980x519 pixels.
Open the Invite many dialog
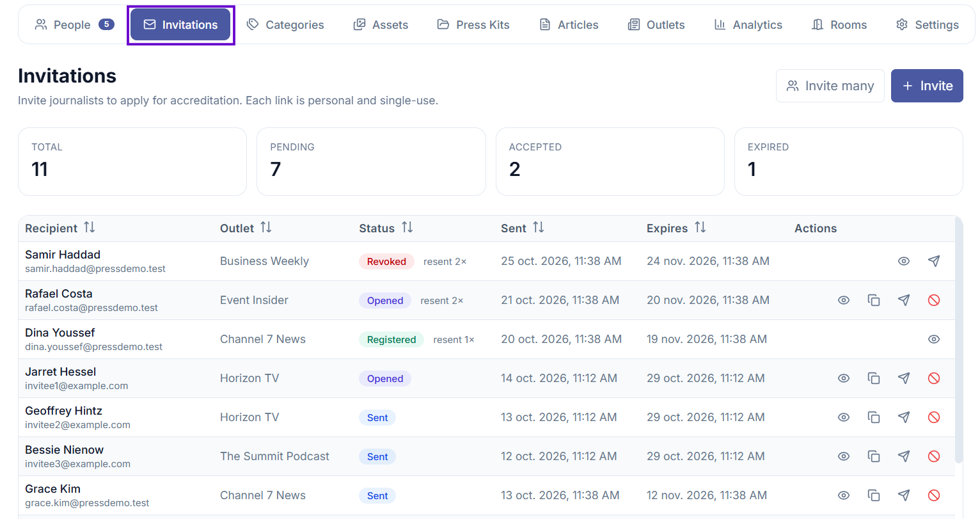(830, 86)
